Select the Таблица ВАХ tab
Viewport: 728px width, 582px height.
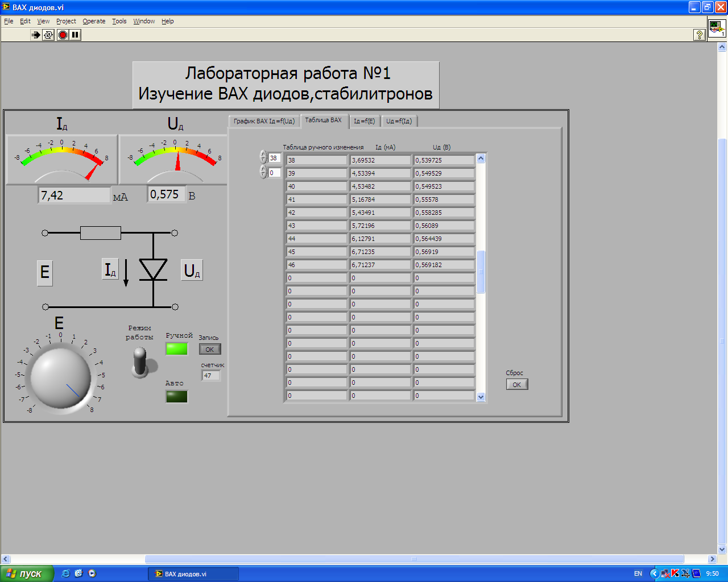[x=323, y=120]
